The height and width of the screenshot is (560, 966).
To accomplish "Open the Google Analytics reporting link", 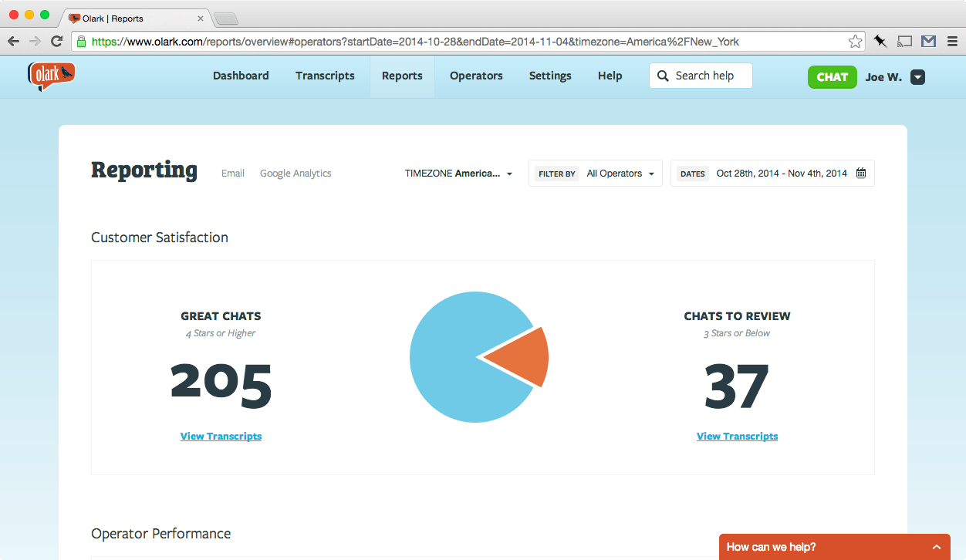I will (296, 173).
